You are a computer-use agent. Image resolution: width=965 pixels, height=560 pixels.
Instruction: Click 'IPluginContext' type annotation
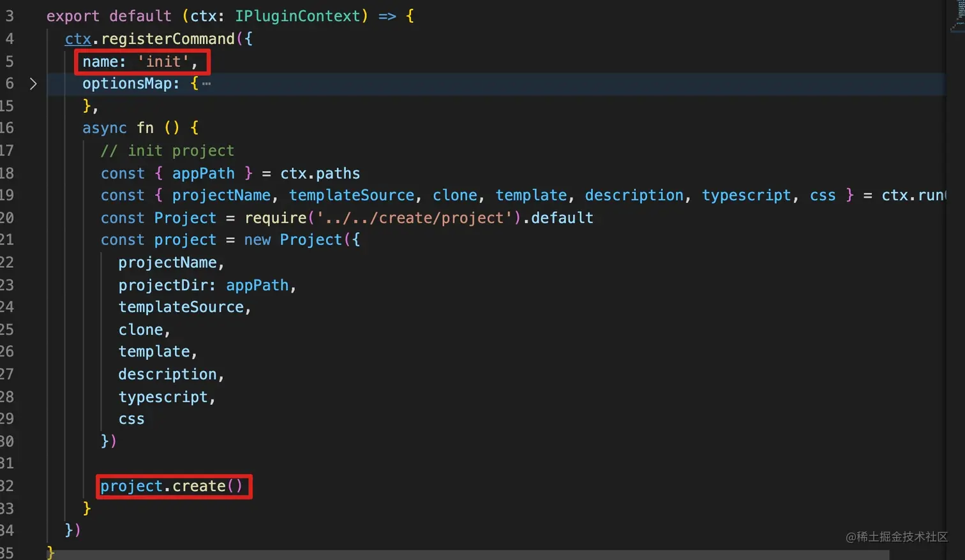pos(297,16)
